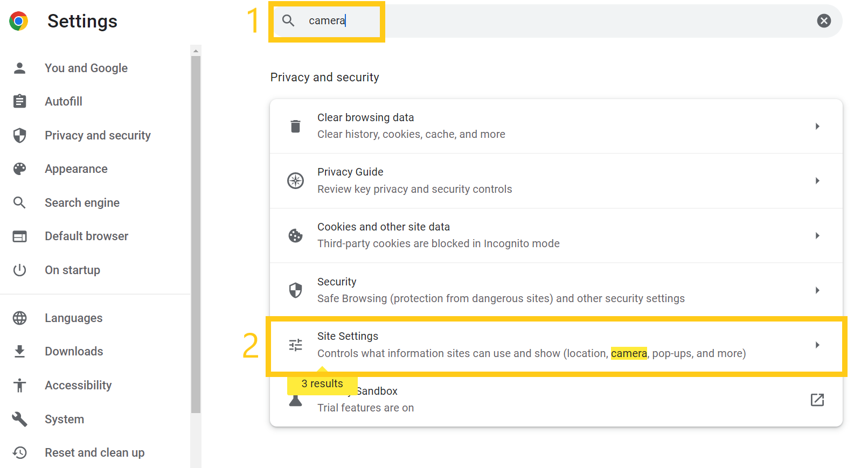Click the Chrome logo icon
Viewport: 868px width, 468px height.
pyautogui.click(x=18, y=21)
